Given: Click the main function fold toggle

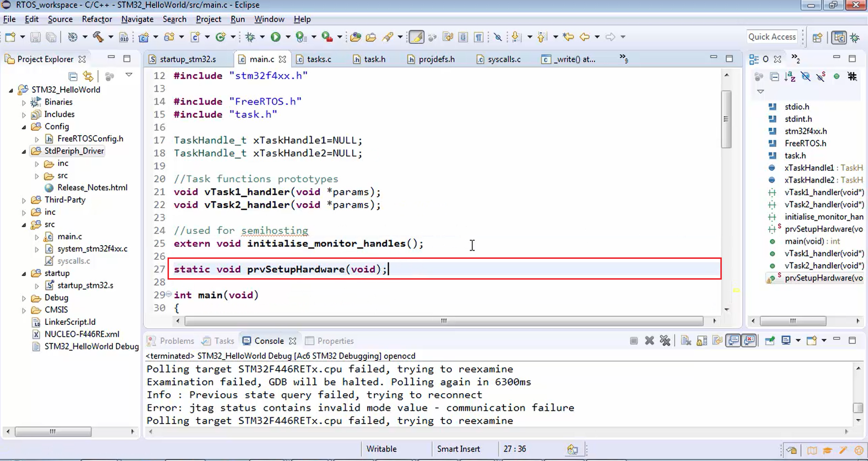Looking at the screenshot, I should pos(169,294).
